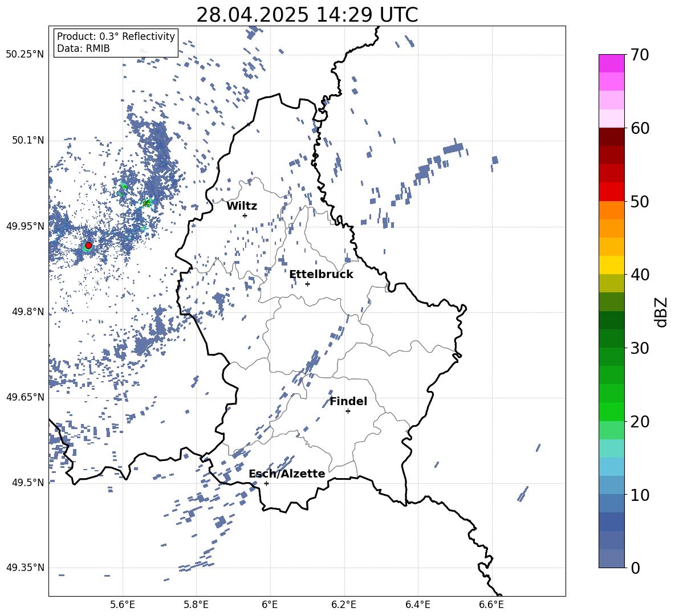
Task: Click the 49.95°N latitude label
Action: tap(25, 226)
